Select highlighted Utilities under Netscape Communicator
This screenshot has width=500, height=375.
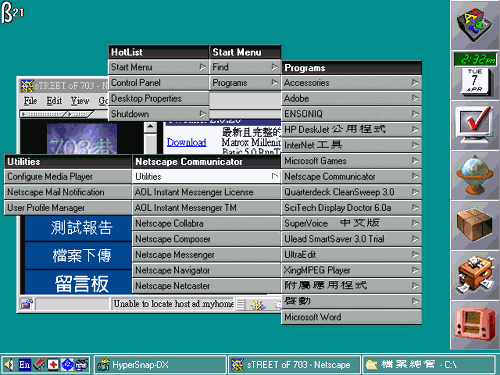206,176
